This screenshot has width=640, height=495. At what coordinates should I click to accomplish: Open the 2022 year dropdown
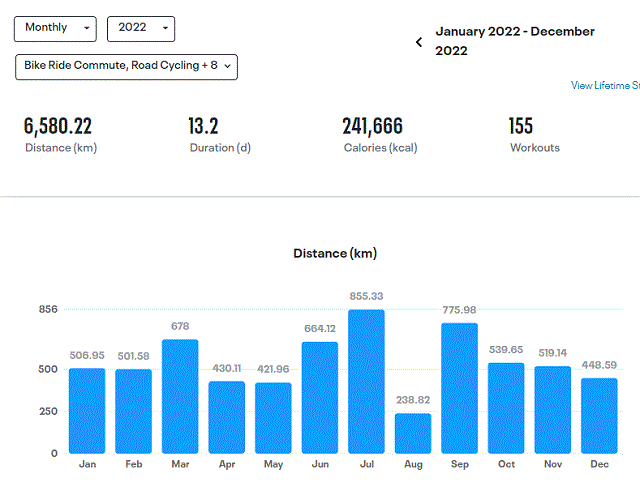tap(140, 28)
